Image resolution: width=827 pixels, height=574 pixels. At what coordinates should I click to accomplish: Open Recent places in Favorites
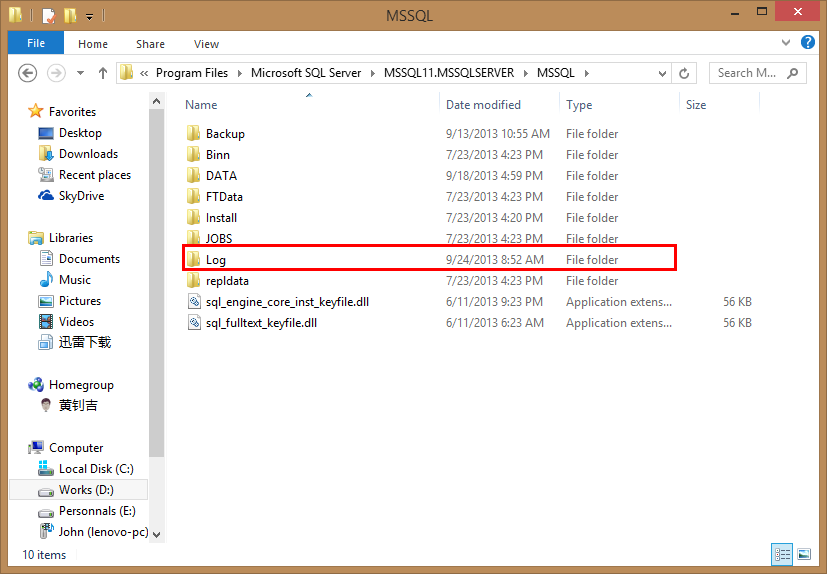(95, 175)
